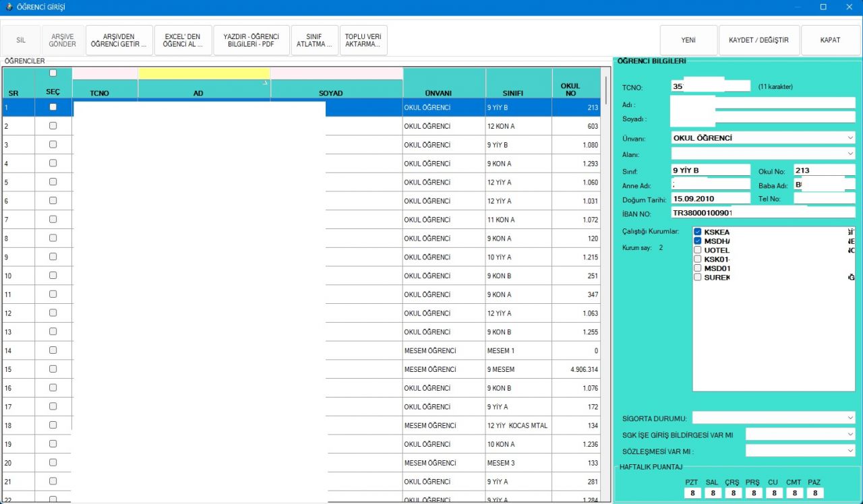Open TOPLU VERİ AKTARMA tool
Screen dimensions: 863x504
[363, 40]
